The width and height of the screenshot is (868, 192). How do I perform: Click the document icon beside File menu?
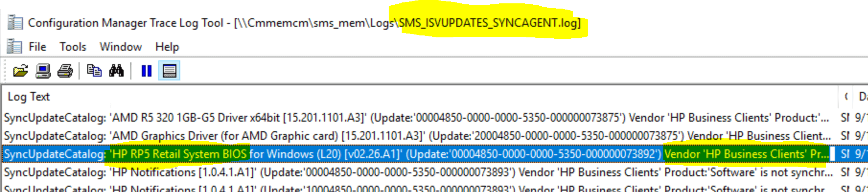pyautogui.click(x=14, y=46)
